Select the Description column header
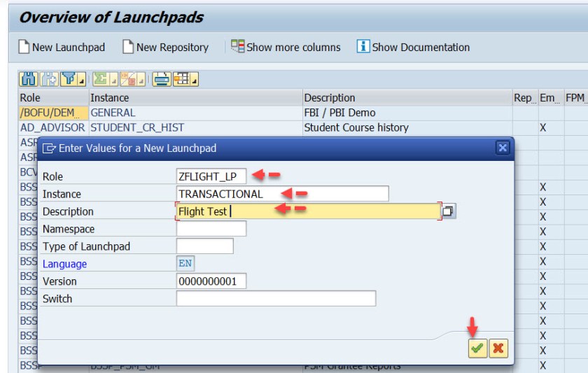This screenshot has width=588, height=373. click(407, 98)
